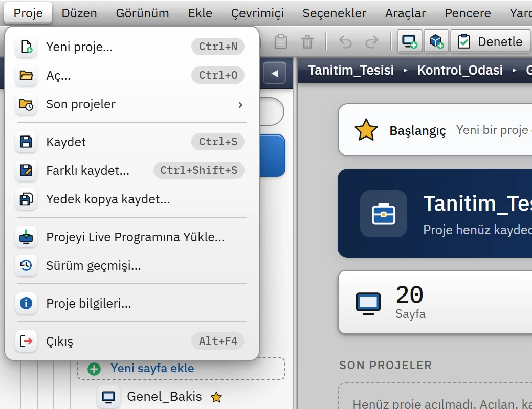Click the Denetle button
Viewport: 532px width, 409px height.
pos(490,41)
